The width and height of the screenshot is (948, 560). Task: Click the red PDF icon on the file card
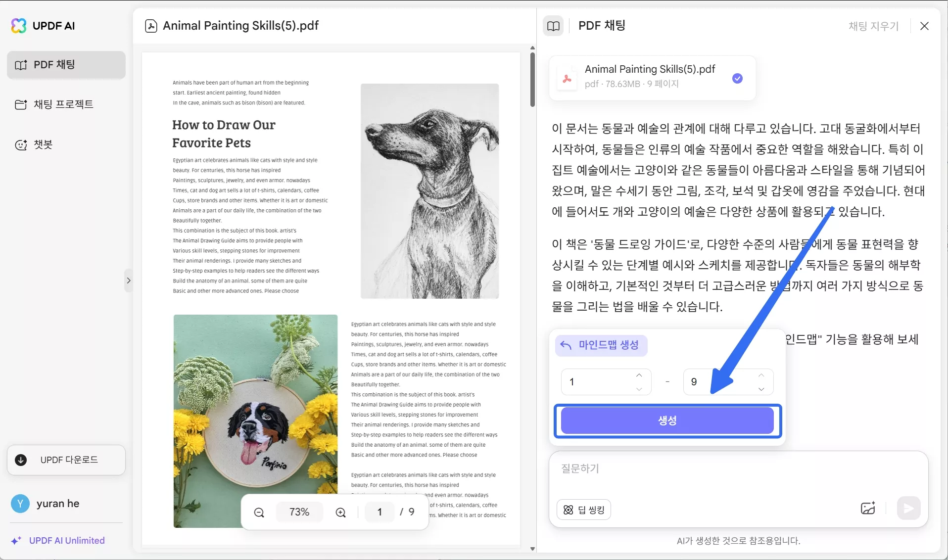click(x=567, y=78)
